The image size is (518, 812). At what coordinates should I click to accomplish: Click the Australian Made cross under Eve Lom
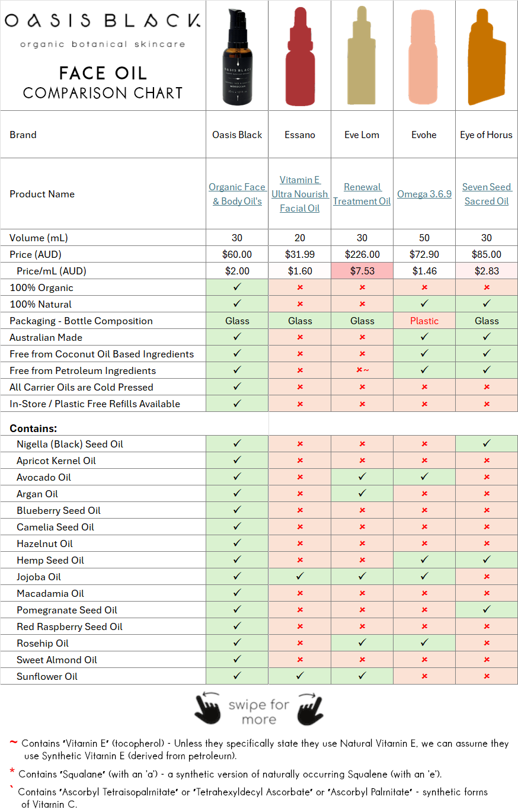(362, 337)
